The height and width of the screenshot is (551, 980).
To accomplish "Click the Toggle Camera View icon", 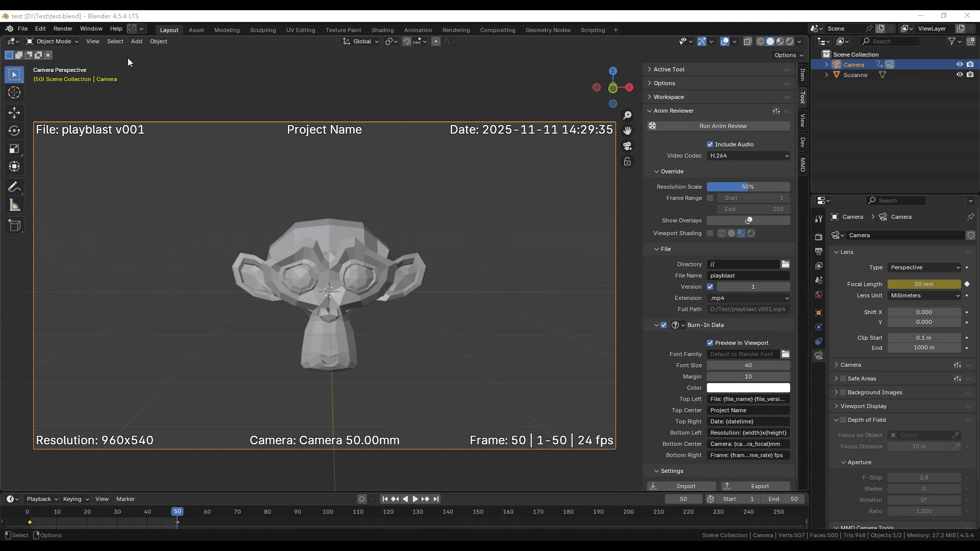I will [x=627, y=146].
